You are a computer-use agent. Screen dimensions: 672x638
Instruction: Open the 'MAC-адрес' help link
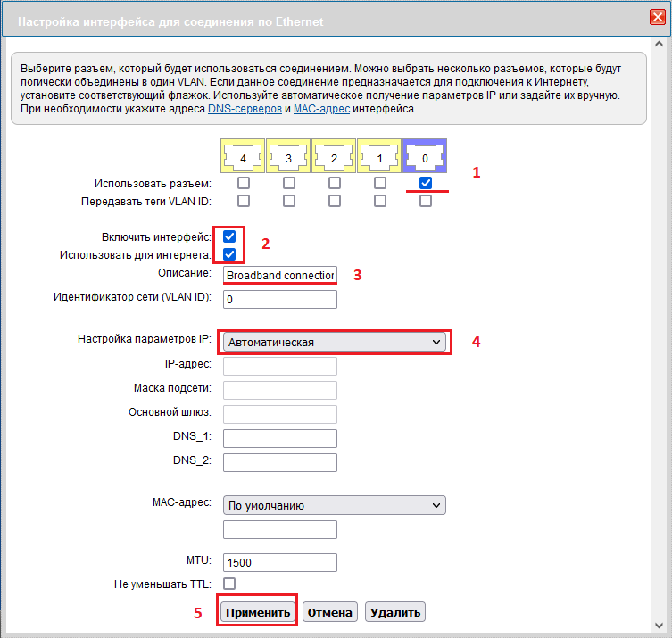(322, 109)
